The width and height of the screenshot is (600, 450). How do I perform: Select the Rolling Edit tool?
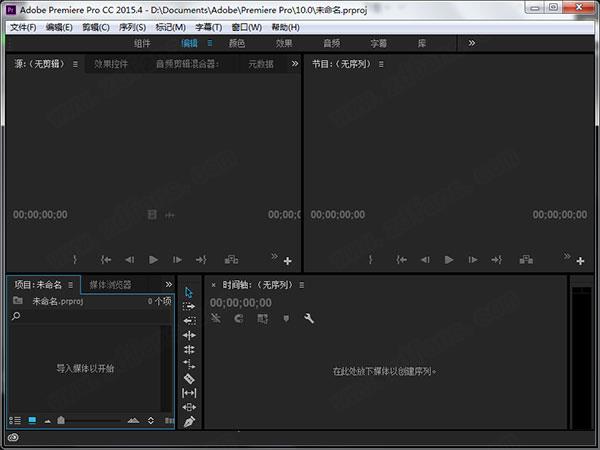[x=189, y=350]
